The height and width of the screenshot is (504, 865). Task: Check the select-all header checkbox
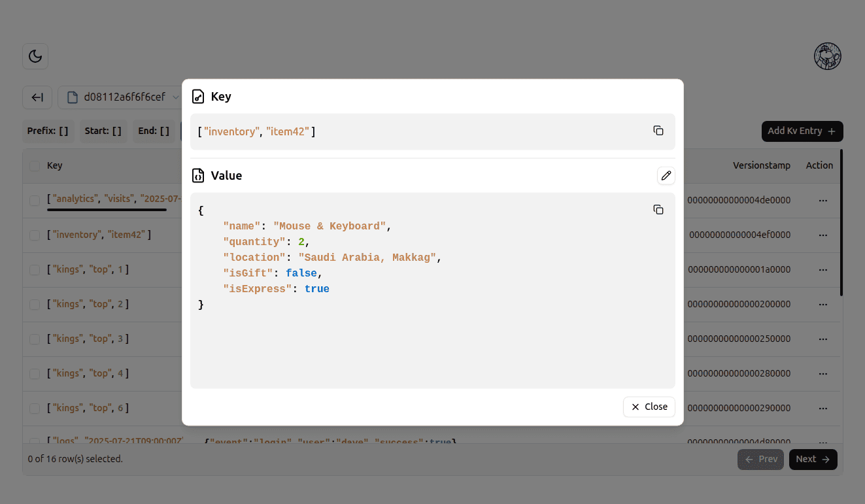[34, 166]
